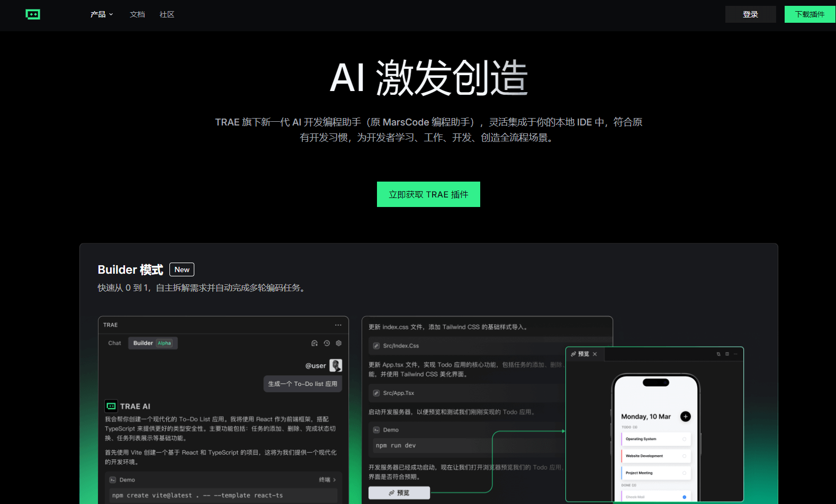Screen dimensions: 836x504
Task: Click the AI 激发创造 headline
Action: coord(429,78)
